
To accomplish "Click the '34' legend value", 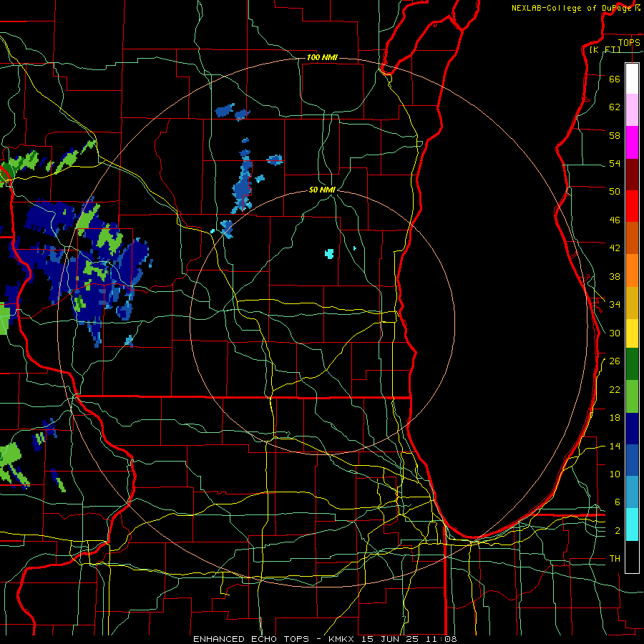I will 615,304.
